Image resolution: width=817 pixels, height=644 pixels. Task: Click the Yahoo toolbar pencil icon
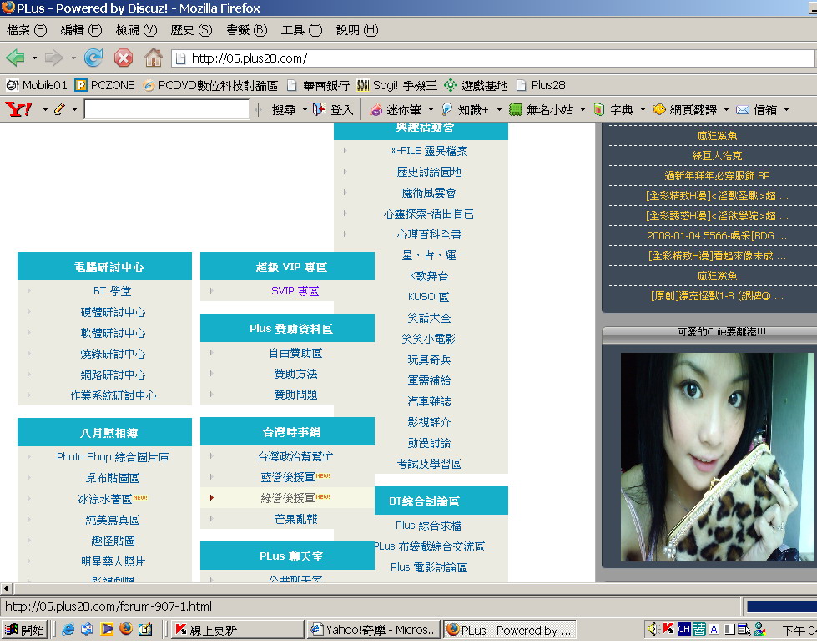[58, 109]
